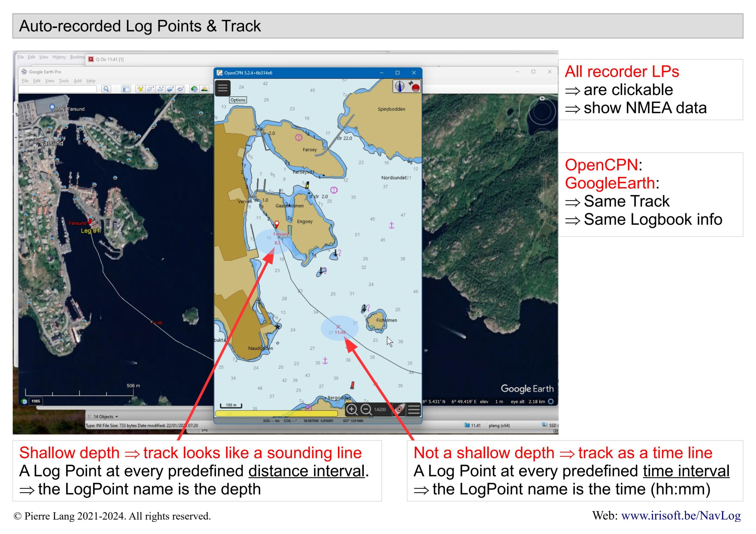Open the www.irisoft.be/NavLog link
Screen dimensions: 756x534
(x=681, y=516)
